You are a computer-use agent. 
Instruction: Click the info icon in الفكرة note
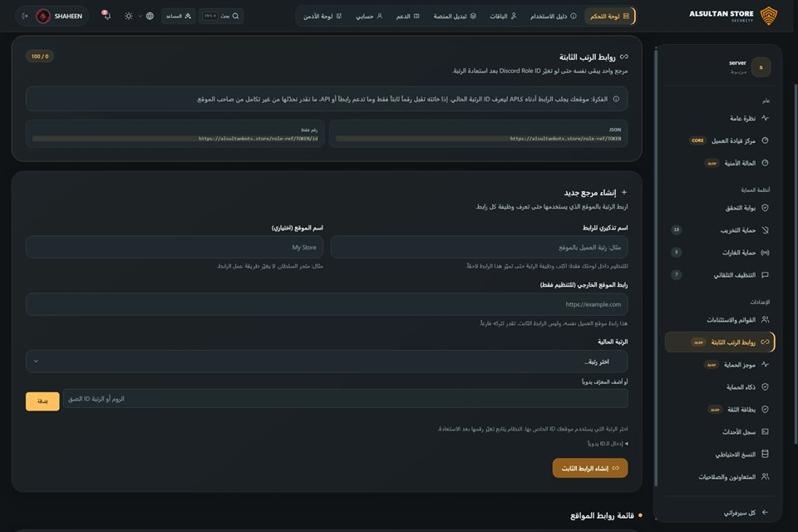616,99
